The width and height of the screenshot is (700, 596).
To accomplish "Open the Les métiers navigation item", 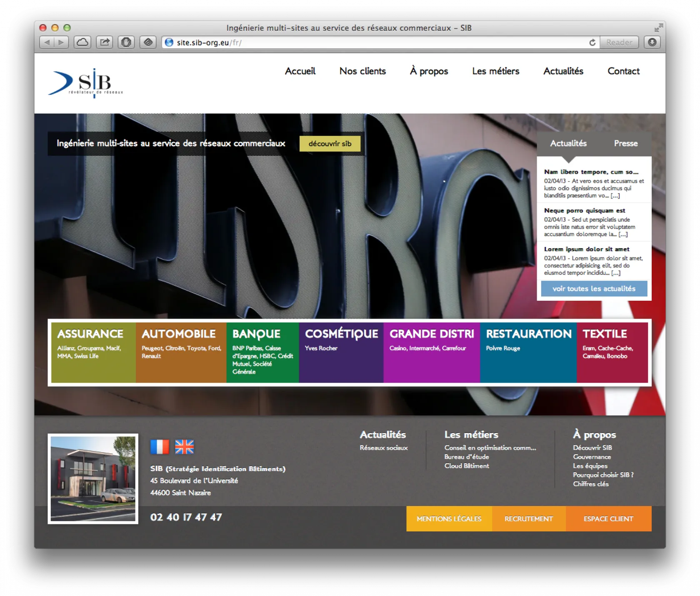I will click(x=495, y=71).
